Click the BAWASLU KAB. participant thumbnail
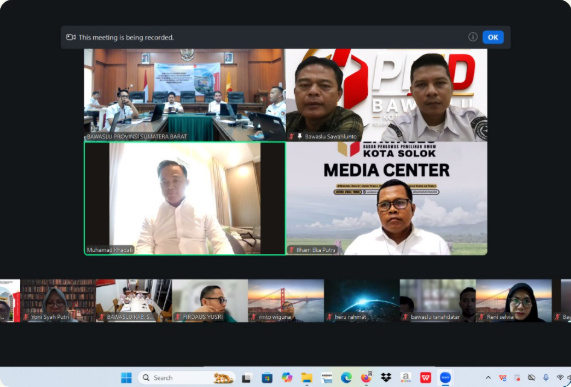The height and width of the screenshot is (387, 571). [x=134, y=300]
